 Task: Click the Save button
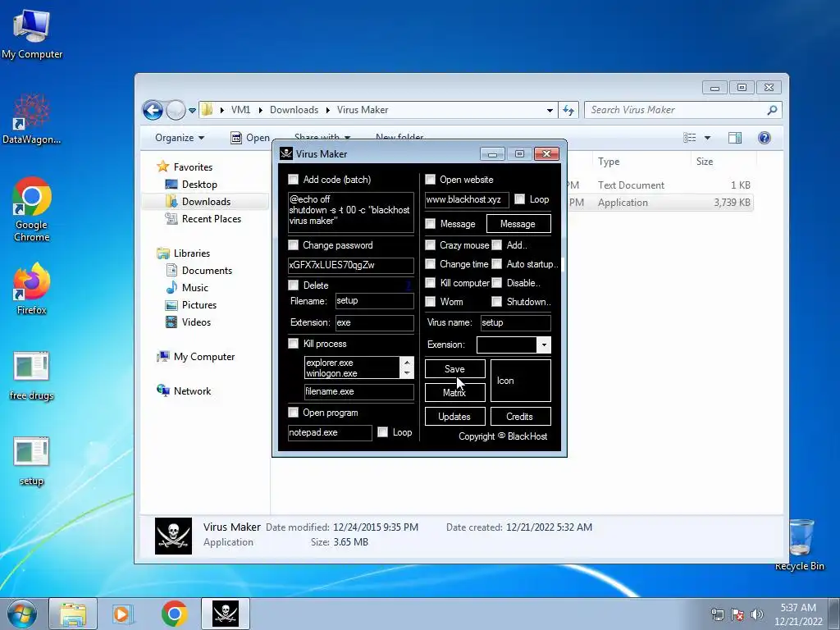(x=454, y=369)
